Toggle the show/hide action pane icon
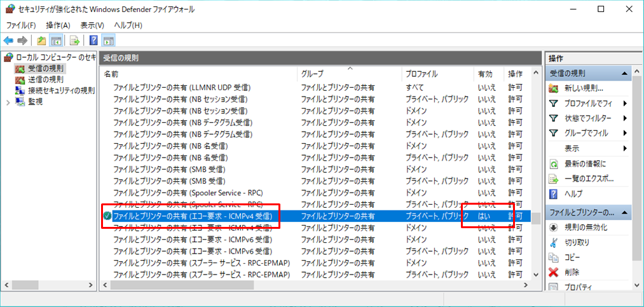The height and width of the screenshot is (307, 644). coord(108,41)
